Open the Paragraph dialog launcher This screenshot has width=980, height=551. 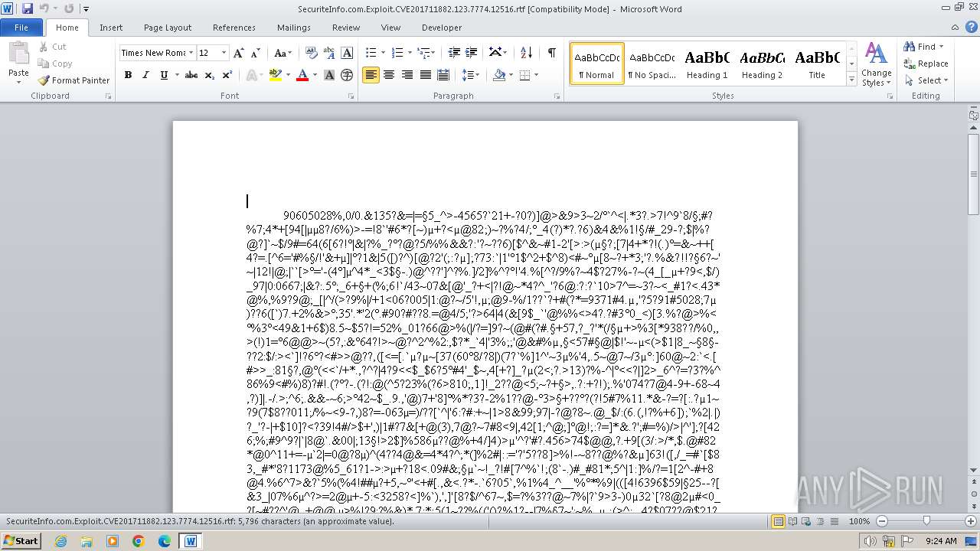pyautogui.click(x=557, y=96)
